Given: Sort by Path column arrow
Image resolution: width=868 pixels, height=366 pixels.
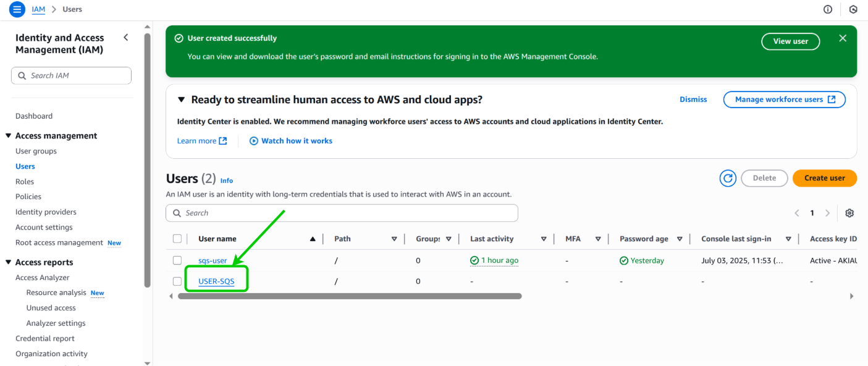Looking at the screenshot, I should click(x=394, y=239).
